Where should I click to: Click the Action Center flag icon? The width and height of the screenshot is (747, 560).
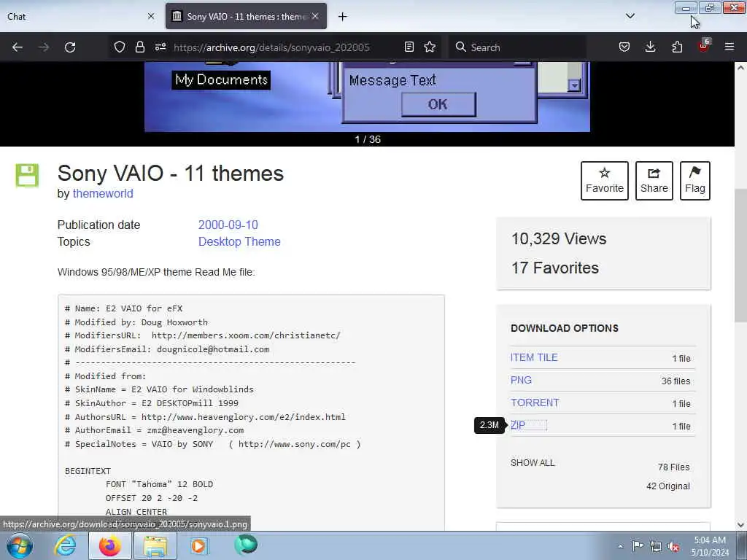(x=638, y=545)
